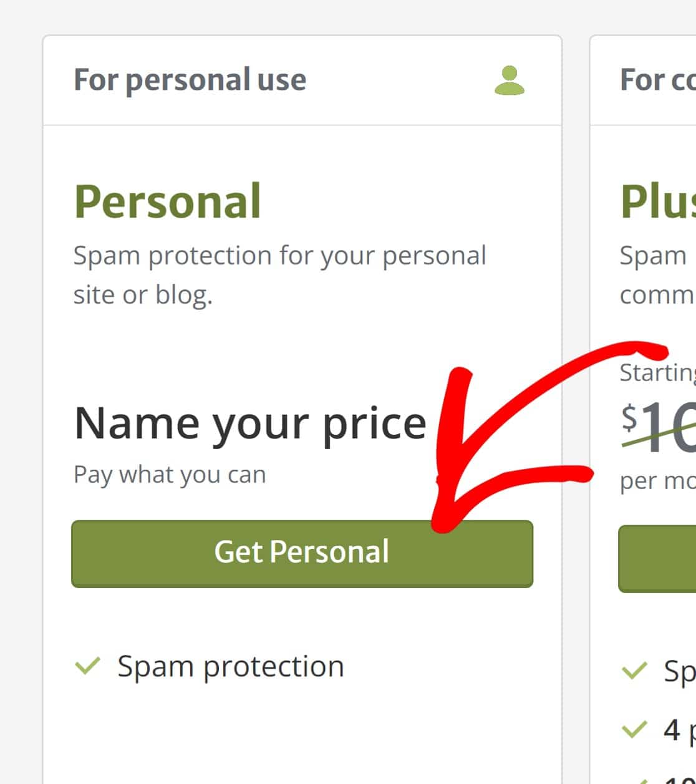
Task: Click the Plus plan Spam description
Action: coord(657,275)
